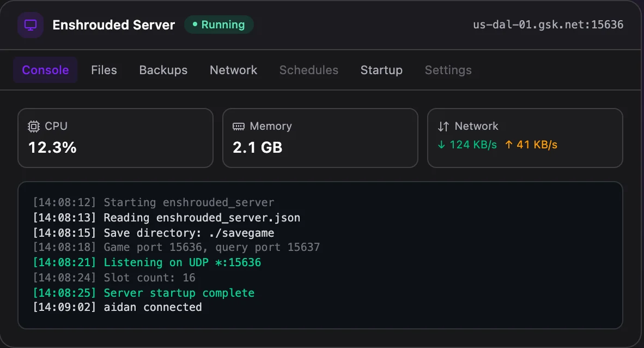This screenshot has height=348, width=644.
Task: Click log line 'aidan connected'
Action: coord(118,307)
